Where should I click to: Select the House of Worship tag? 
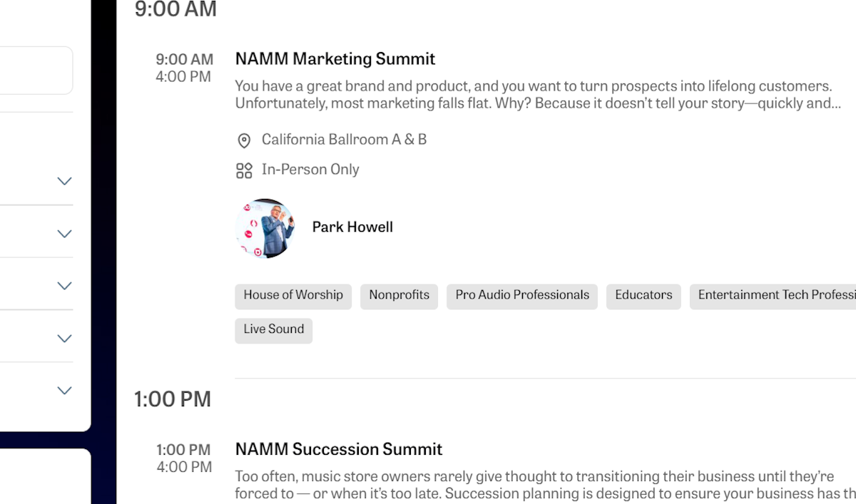pyautogui.click(x=293, y=296)
